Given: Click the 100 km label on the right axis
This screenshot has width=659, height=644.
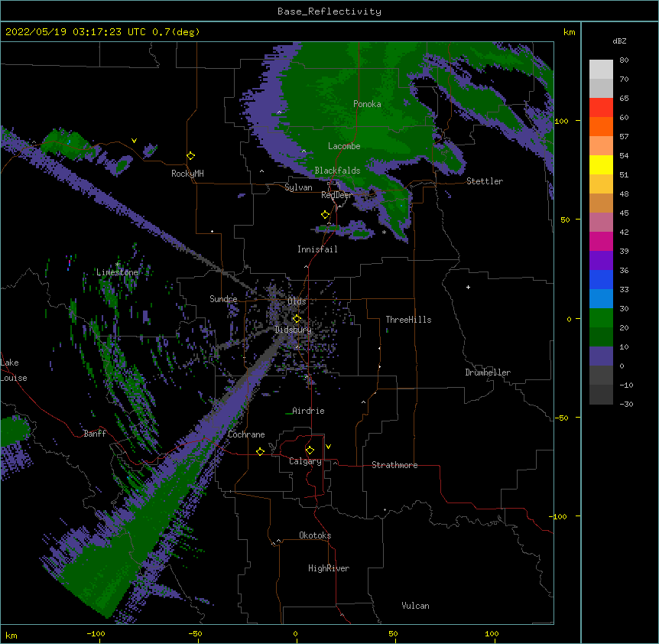Looking at the screenshot, I should [561, 121].
